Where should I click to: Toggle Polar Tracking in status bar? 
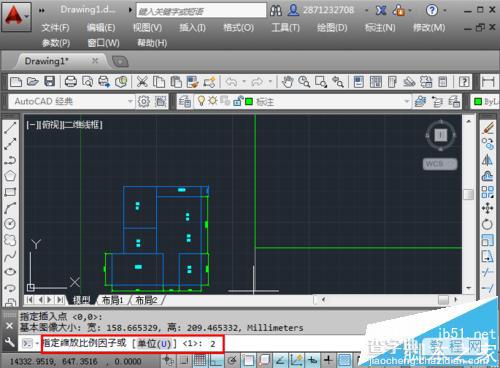tap(232, 360)
